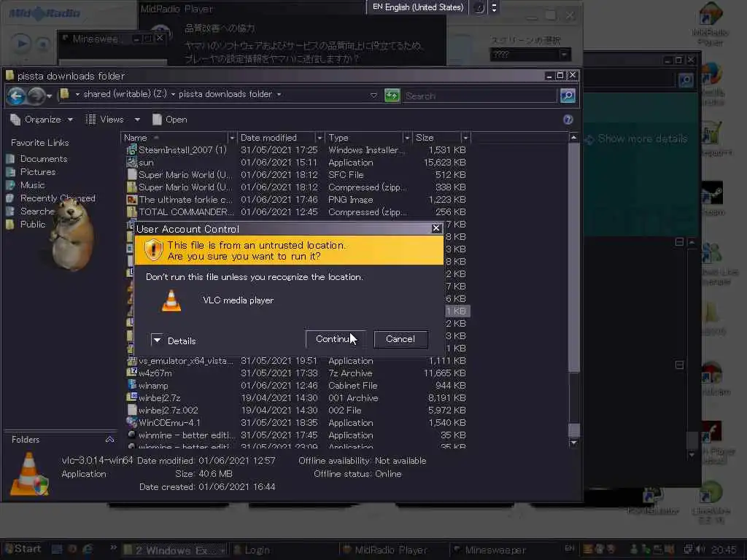The width and height of the screenshot is (747, 560).
Task: Open recent pages dropdown beside forward arrow
Action: click(49, 96)
